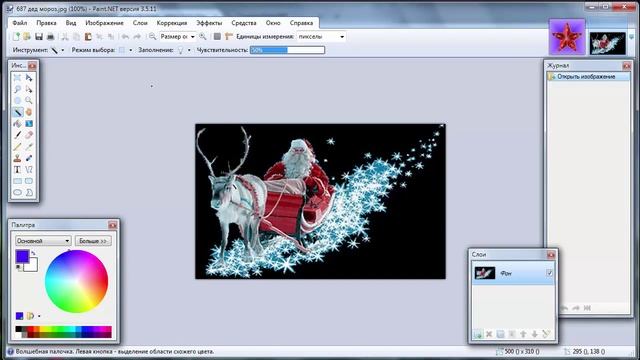Open the Слои menu

pyautogui.click(x=140, y=23)
